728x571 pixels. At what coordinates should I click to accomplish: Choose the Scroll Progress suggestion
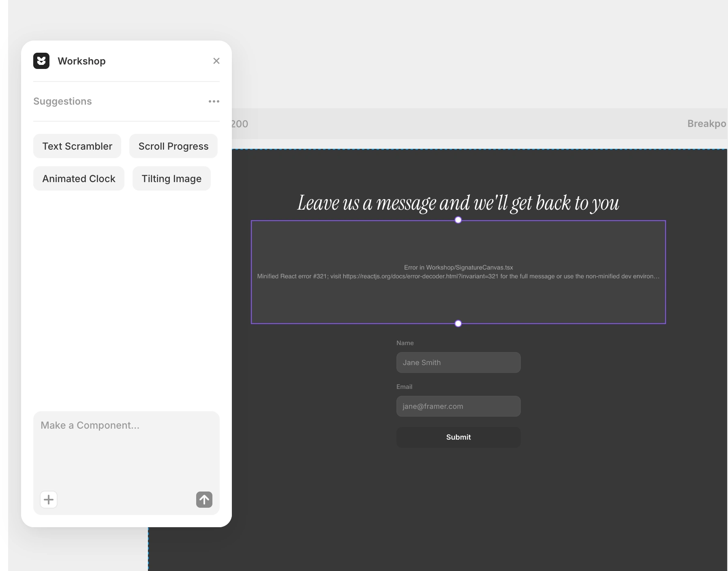coord(173,146)
